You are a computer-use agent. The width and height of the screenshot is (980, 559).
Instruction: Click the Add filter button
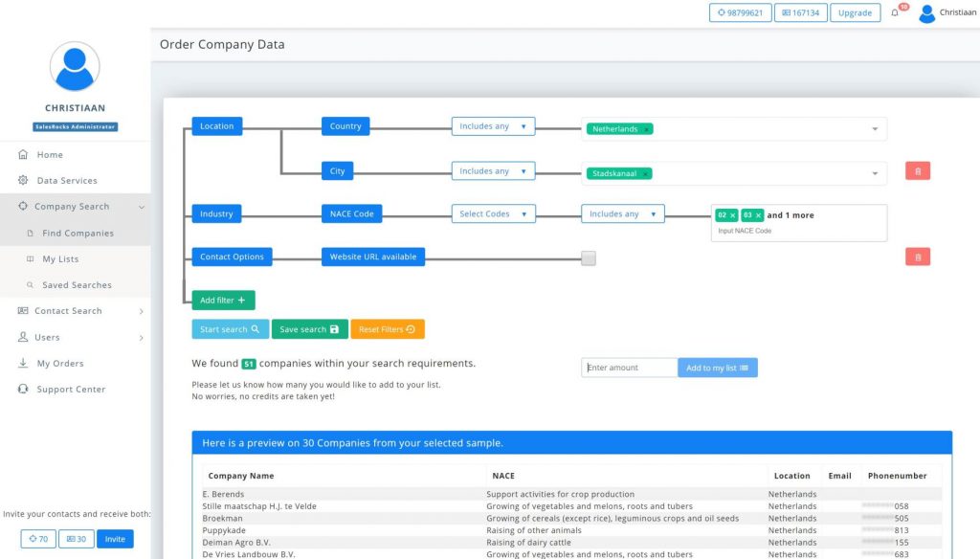(x=223, y=301)
